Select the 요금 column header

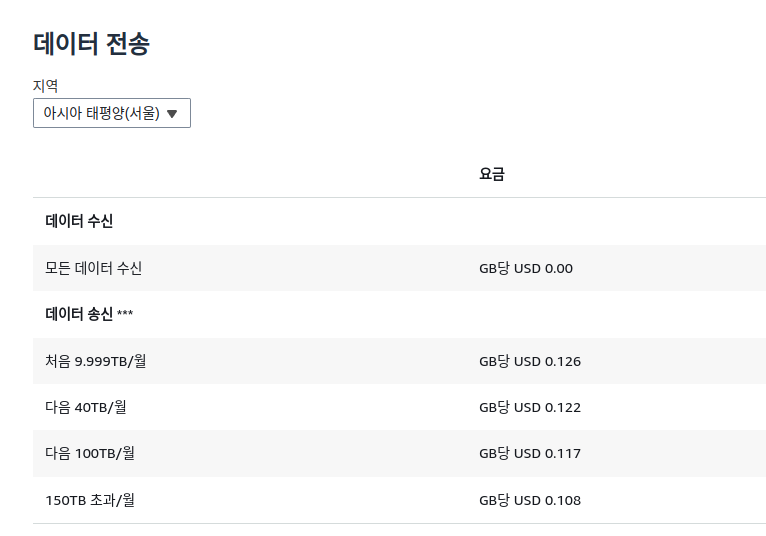click(x=492, y=174)
